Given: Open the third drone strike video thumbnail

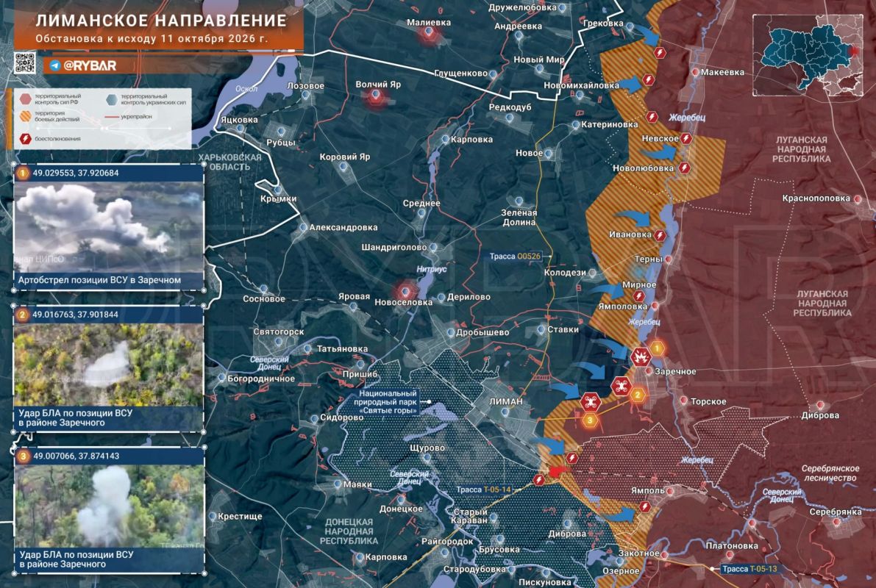Looking at the screenshot, I should pos(108,506).
